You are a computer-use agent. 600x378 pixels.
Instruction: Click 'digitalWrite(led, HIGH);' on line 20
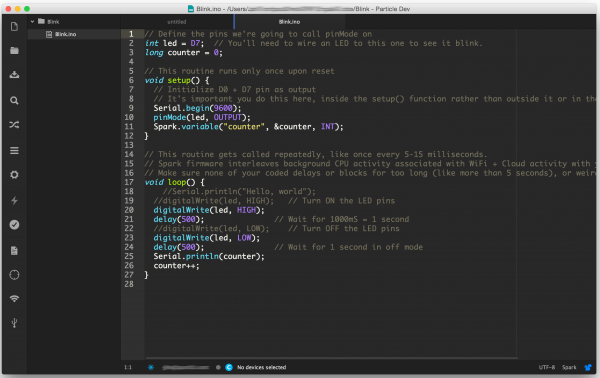pyautogui.click(x=209, y=210)
